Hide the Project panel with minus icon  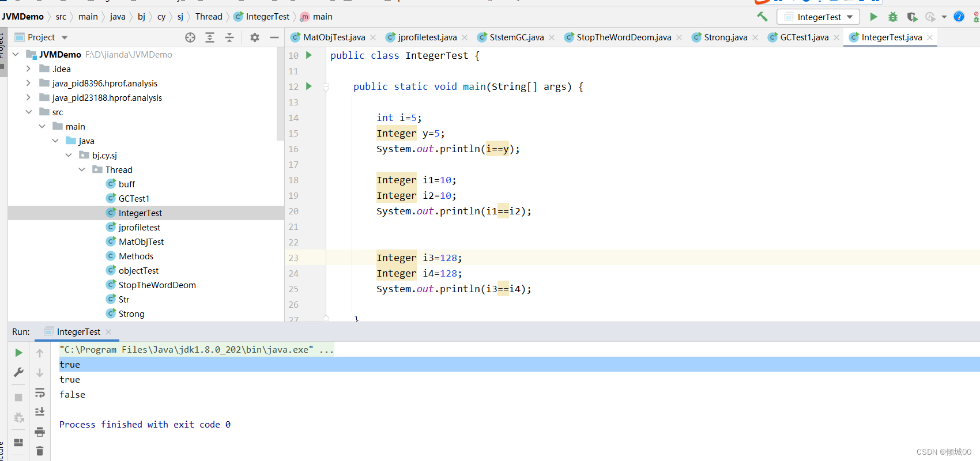pos(274,37)
